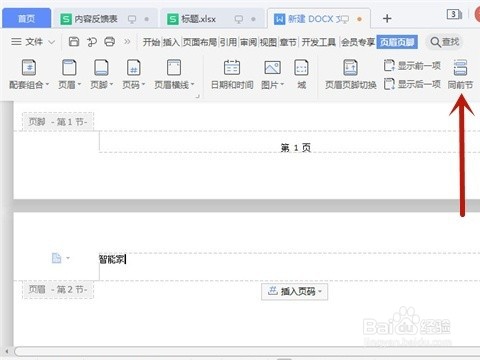Switch to the 开始 ribbon tab

(x=151, y=42)
